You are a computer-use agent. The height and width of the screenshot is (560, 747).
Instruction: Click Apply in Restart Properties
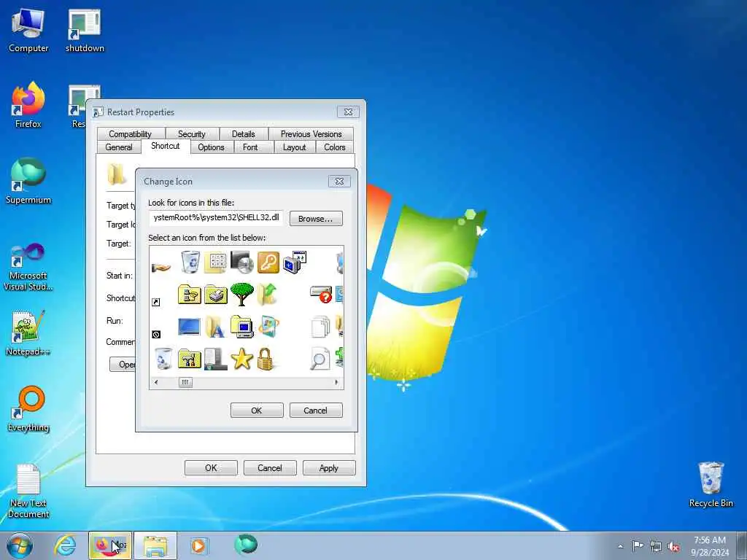329,468
